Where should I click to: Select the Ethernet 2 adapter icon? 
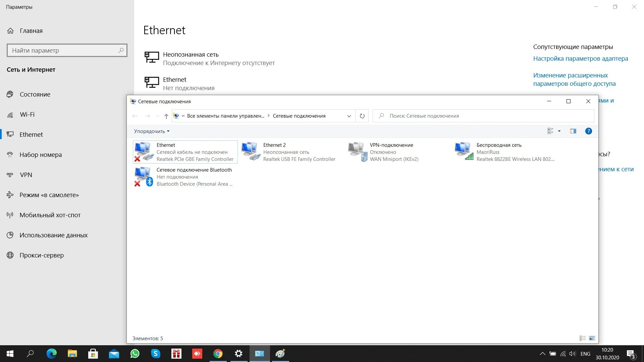251,152
